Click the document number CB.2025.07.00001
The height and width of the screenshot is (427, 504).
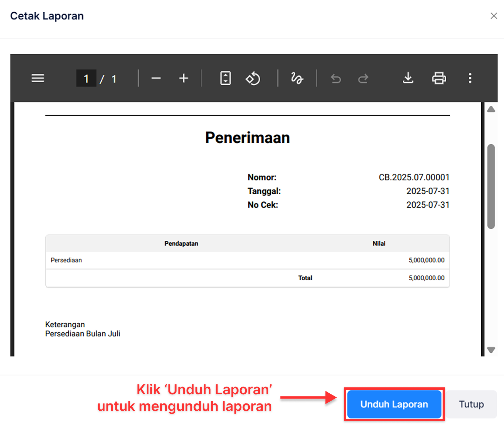click(x=414, y=177)
